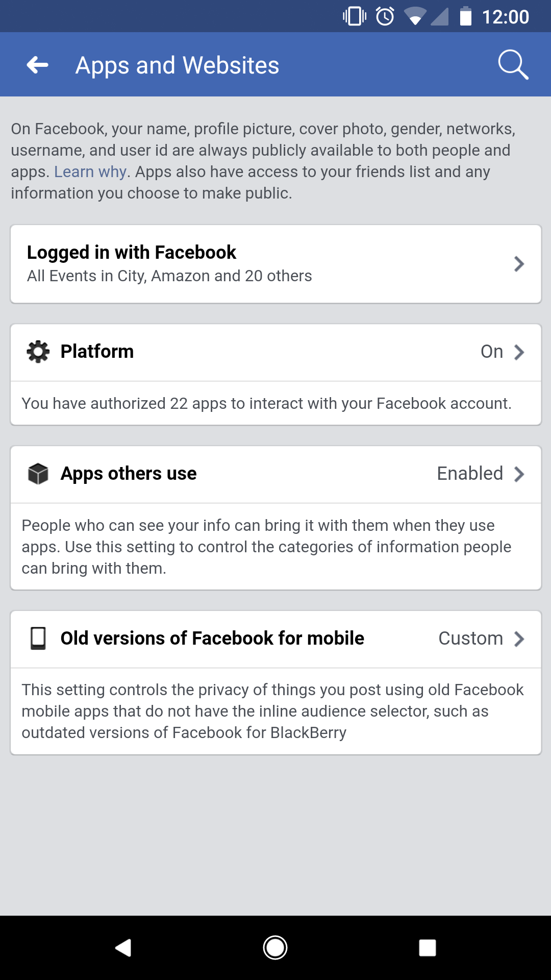Image resolution: width=551 pixels, height=980 pixels.
Task: Expand Logged in with Facebook chevron
Action: tap(519, 264)
